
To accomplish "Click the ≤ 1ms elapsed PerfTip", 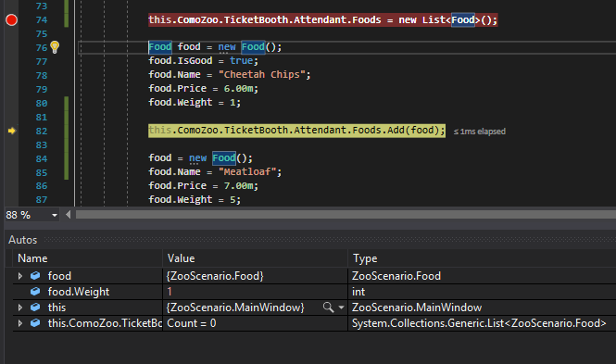I will tap(479, 132).
